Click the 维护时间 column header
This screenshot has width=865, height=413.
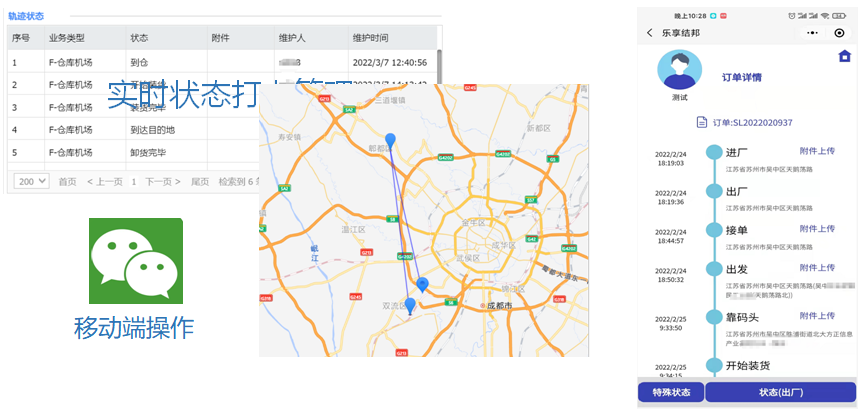coord(375,38)
